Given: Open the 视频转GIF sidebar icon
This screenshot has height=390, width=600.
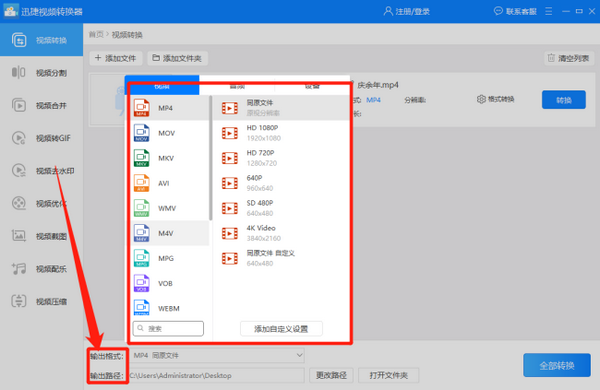Looking at the screenshot, I should 19,138.
